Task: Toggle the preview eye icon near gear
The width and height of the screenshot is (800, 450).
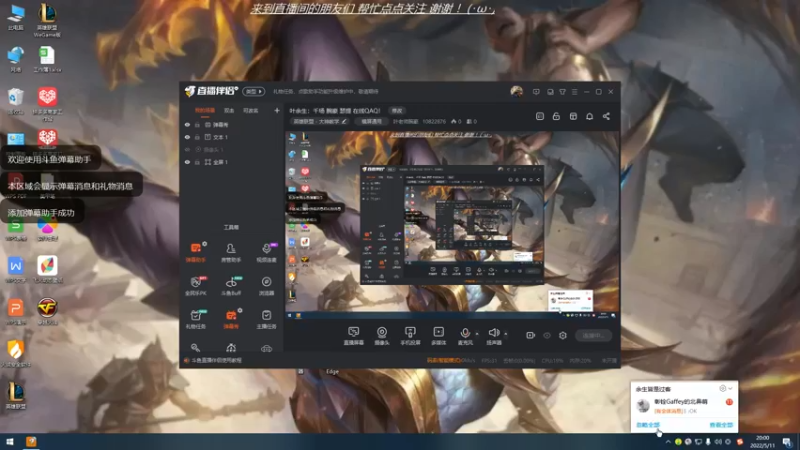Action: [546, 335]
